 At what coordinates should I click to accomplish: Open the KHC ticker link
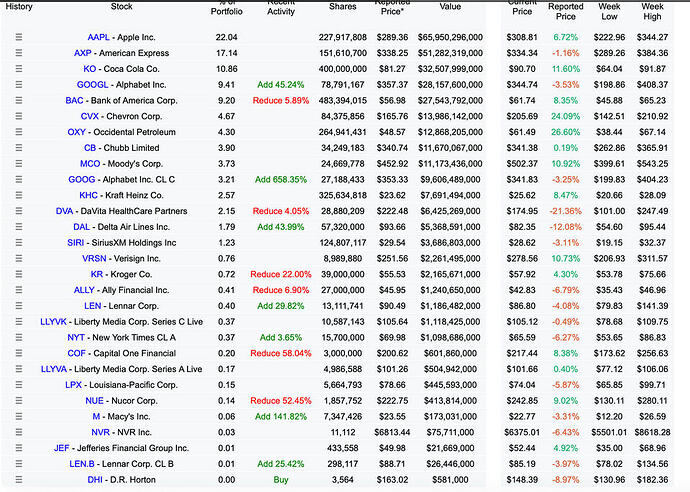[x=88, y=195]
